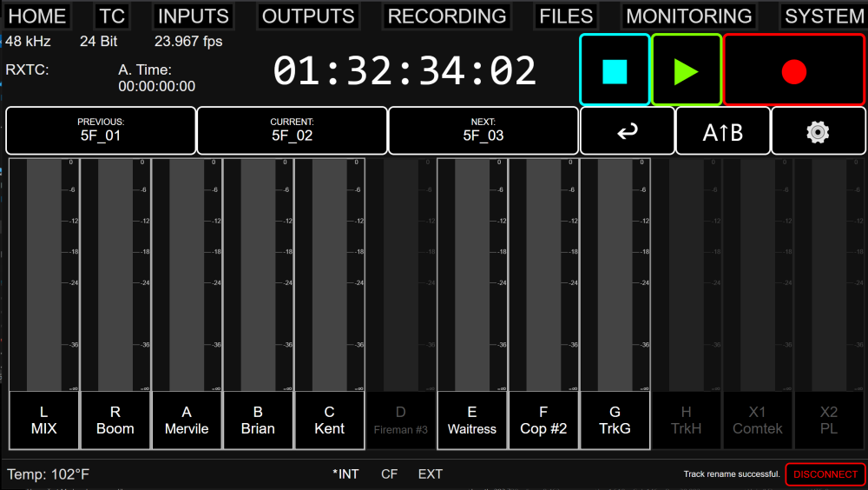Switch to the MONITORING tab
868x490 pixels.
pyautogui.click(x=688, y=17)
